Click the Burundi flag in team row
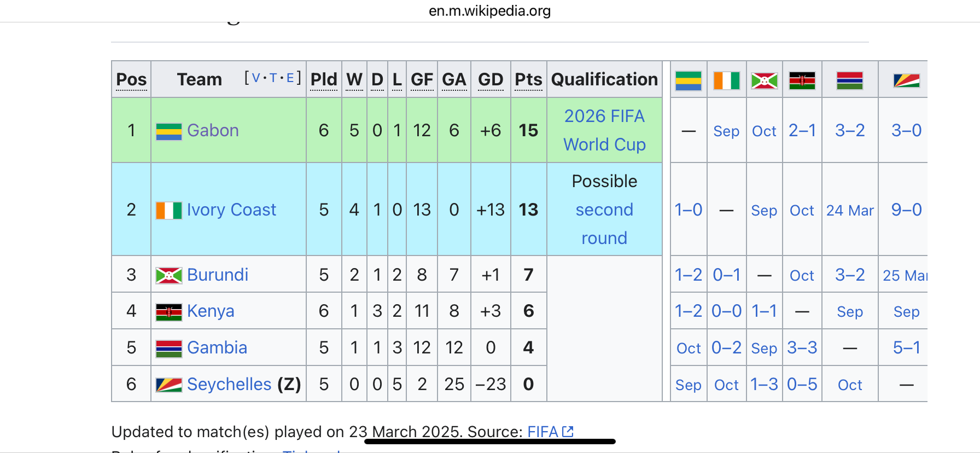The height and width of the screenshot is (453, 980). pyautogui.click(x=169, y=275)
